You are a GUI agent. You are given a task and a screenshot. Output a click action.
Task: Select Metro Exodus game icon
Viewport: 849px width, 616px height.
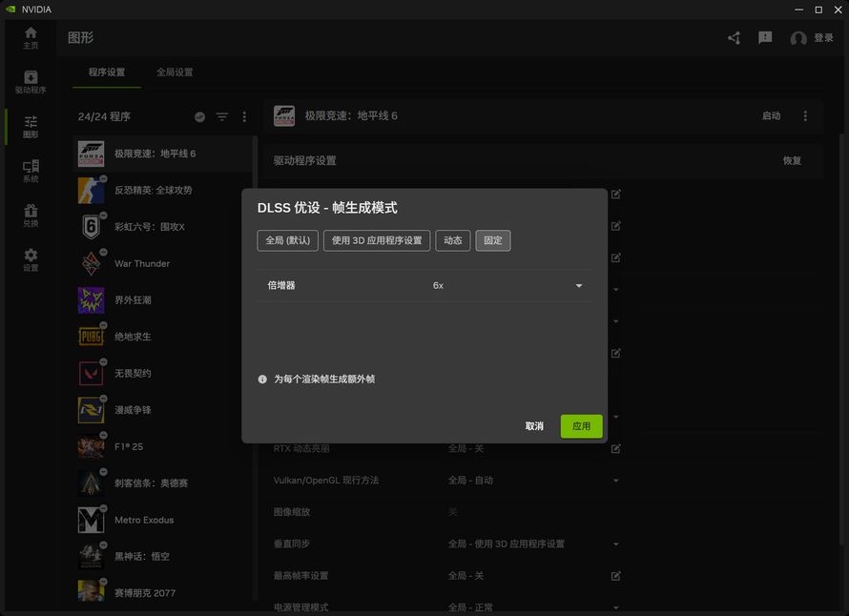click(x=91, y=520)
